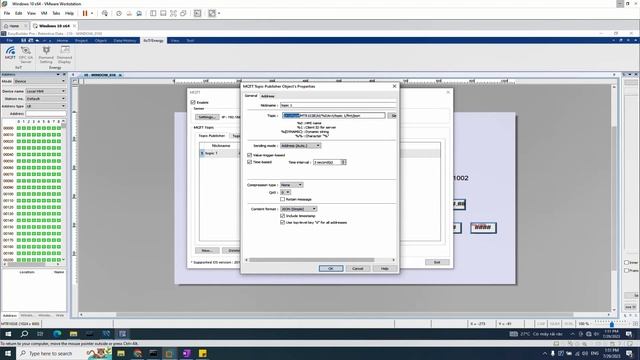Image resolution: width=640 pixels, height=360 pixels.
Task: Open the Data/History ribbon tab
Action: click(x=124, y=40)
